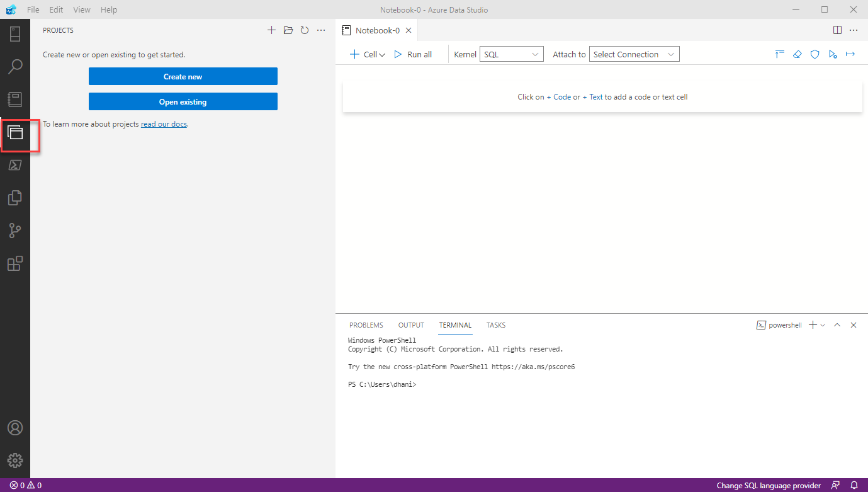
Task: Open notifications bell in status bar
Action: pyautogui.click(x=854, y=485)
